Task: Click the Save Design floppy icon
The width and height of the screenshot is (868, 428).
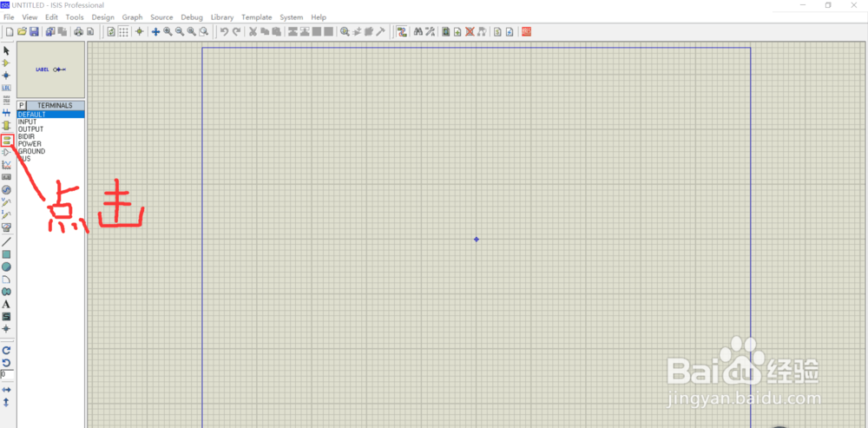Action: click(x=34, y=32)
